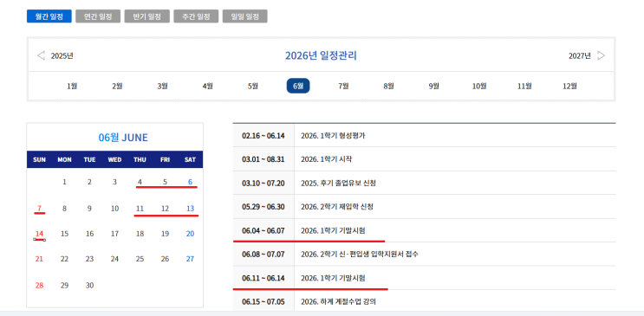
Task: Select 8월 in the month bar
Action: [x=388, y=87]
